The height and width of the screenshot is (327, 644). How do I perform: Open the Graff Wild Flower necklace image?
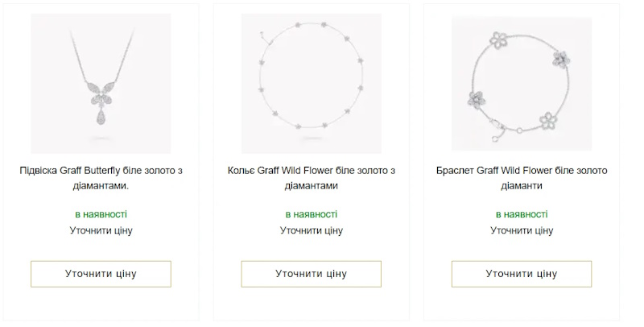[311, 83]
